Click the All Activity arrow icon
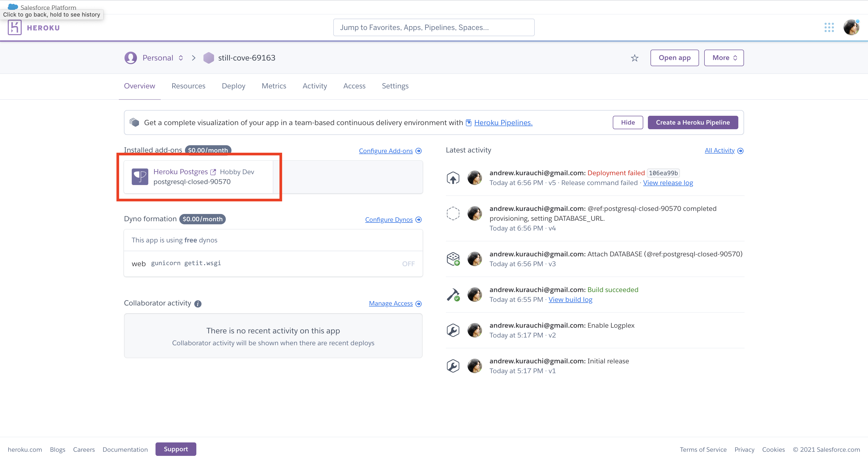868x460 pixels. (740, 151)
